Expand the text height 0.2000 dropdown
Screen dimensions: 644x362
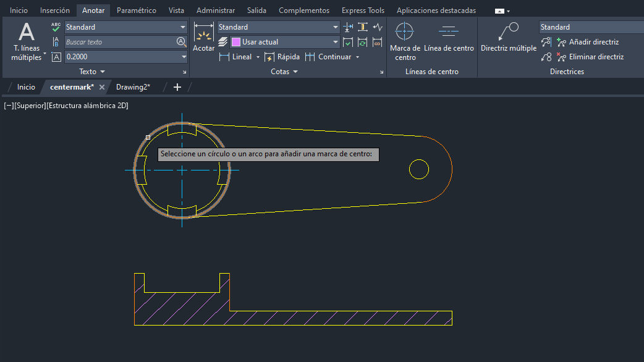pyautogui.click(x=184, y=57)
